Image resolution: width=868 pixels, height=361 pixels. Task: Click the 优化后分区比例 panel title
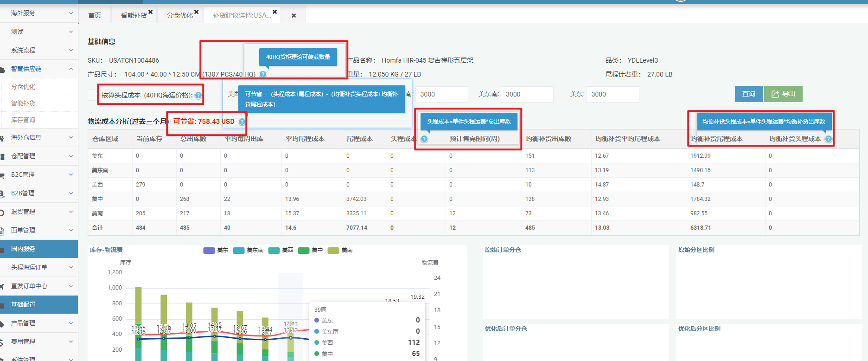(x=699, y=329)
